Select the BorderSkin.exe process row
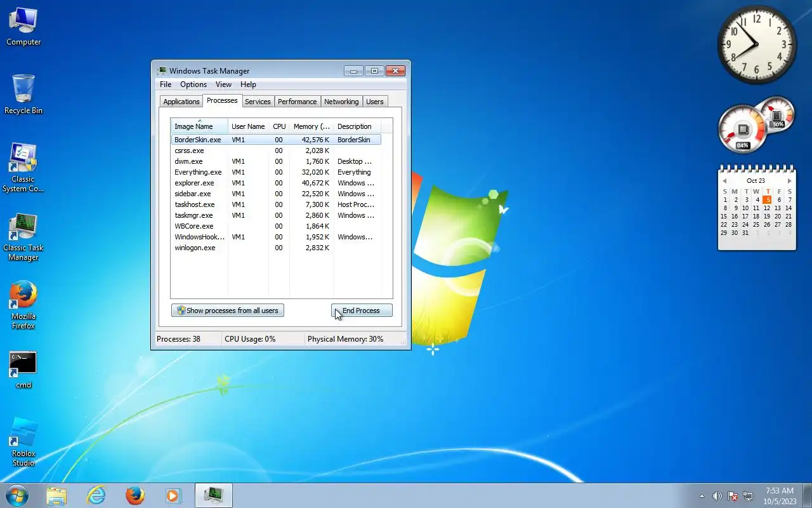Viewport: 812px width, 508px height. pyautogui.click(x=276, y=140)
